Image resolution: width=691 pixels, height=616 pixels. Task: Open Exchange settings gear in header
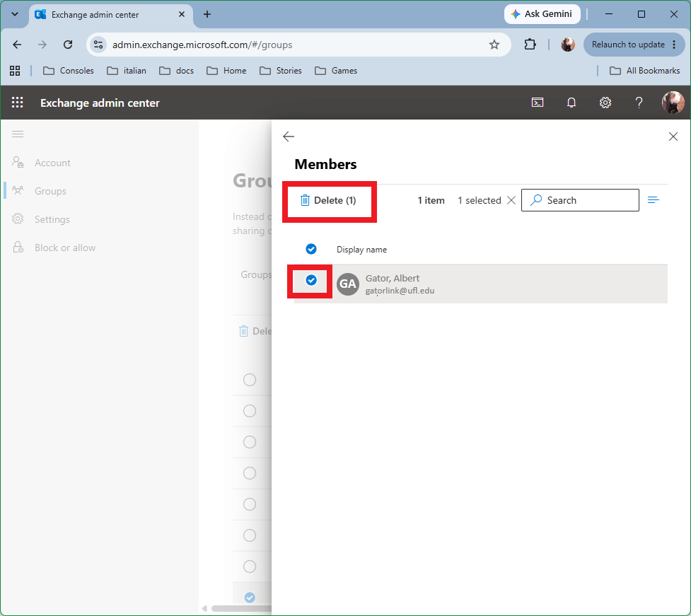[x=605, y=103]
